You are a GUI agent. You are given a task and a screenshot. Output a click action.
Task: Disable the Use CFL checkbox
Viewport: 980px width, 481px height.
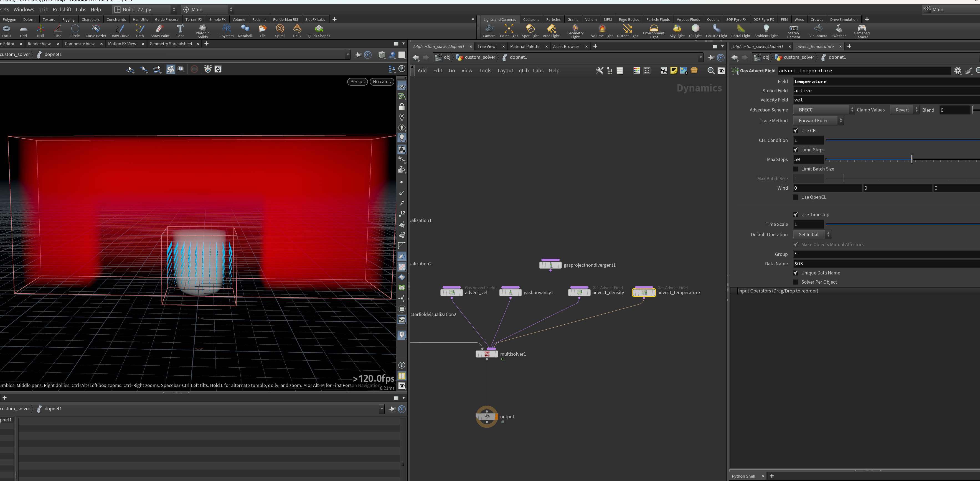[796, 130]
